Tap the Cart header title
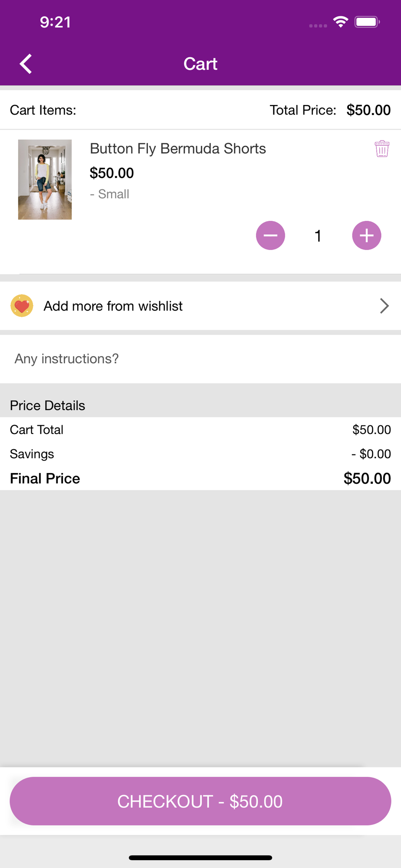 tap(200, 64)
